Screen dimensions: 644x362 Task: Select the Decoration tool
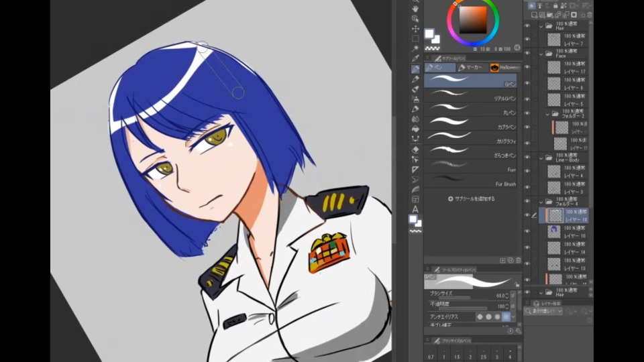point(415,109)
